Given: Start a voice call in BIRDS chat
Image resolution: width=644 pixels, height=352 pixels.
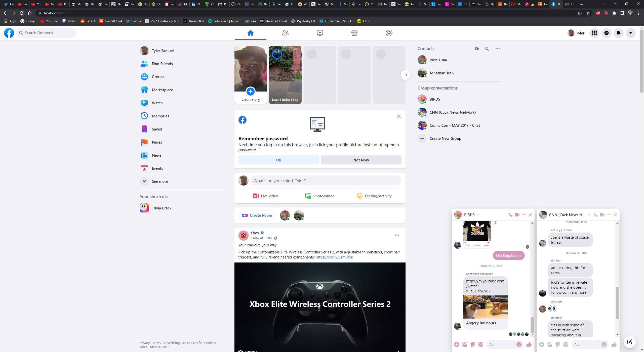Looking at the screenshot, I should (x=510, y=215).
